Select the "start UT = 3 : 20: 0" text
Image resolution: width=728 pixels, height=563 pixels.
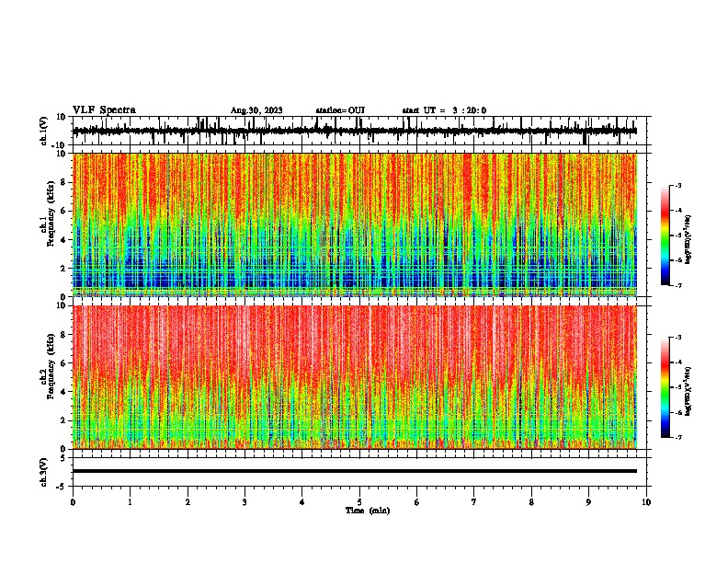tap(444, 110)
